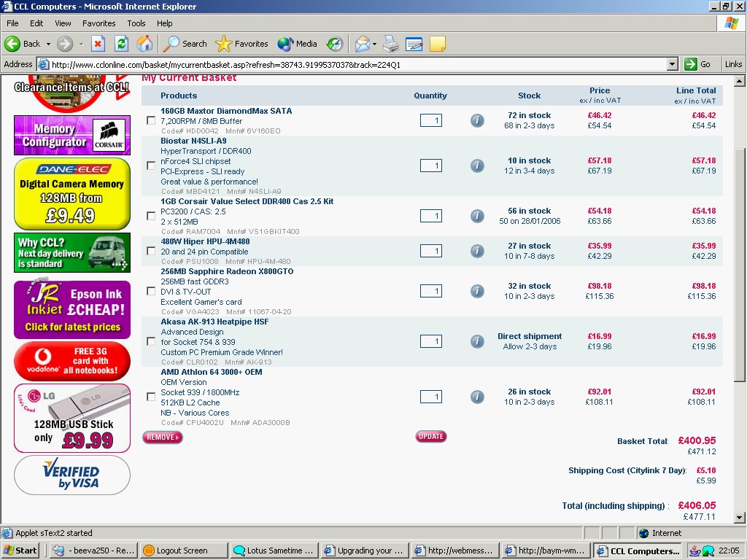
Task: Click the Refresh page icon
Action: [x=121, y=44]
